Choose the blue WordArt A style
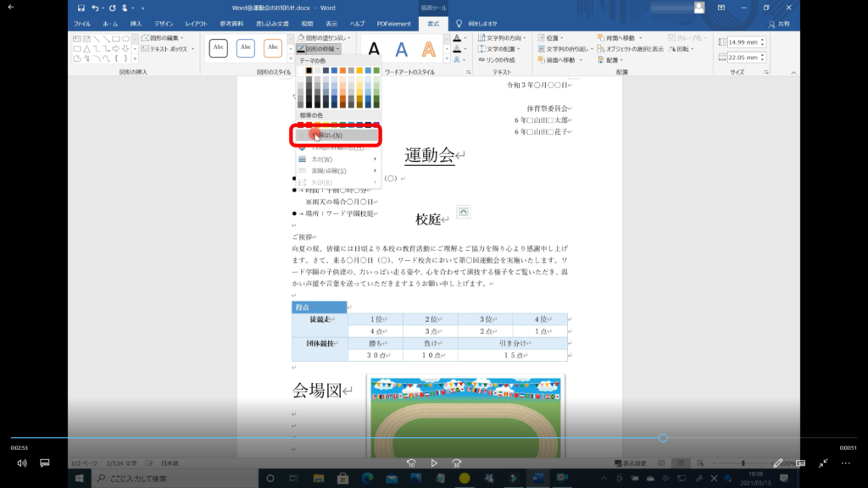868x488 pixels. 402,51
